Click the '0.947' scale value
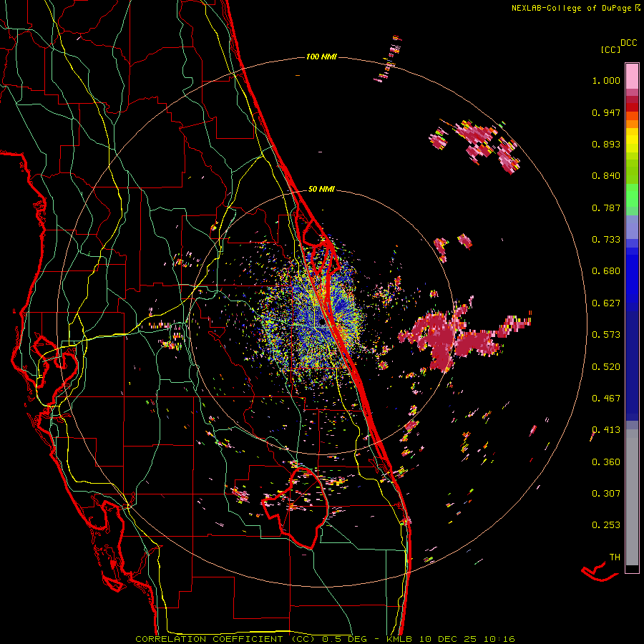 coord(606,112)
